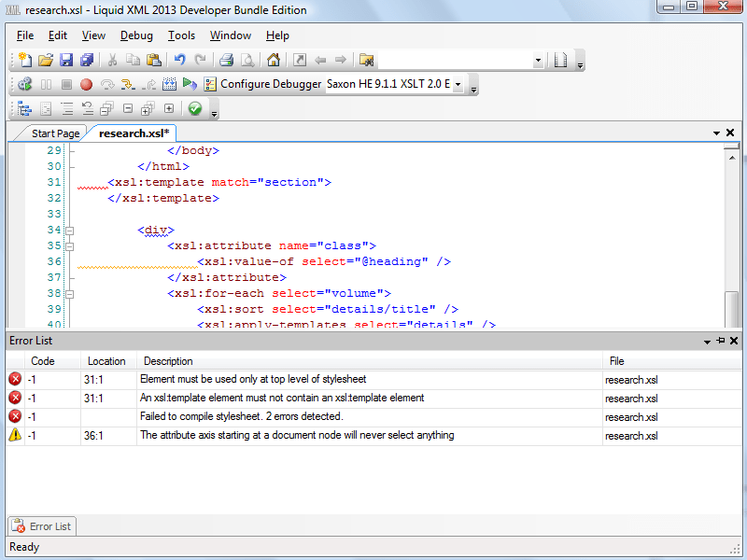Click the Step Into debugger icon
Viewport: 747px width, 560px height.
(x=128, y=84)
